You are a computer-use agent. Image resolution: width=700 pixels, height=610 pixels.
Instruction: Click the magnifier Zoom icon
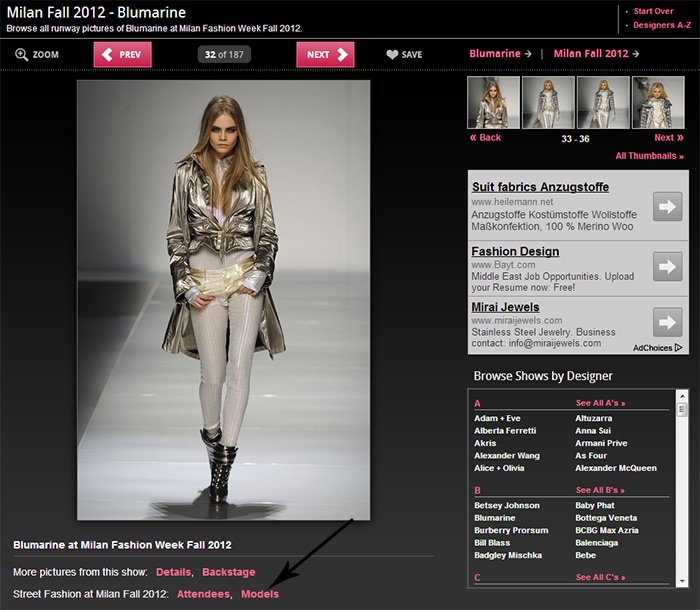click(x=22, y=55)
